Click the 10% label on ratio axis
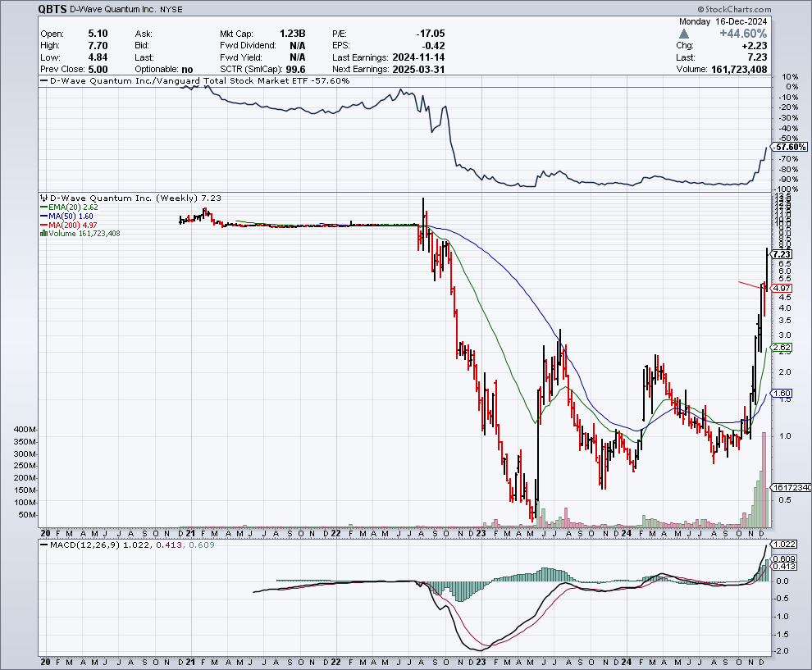 791,76
